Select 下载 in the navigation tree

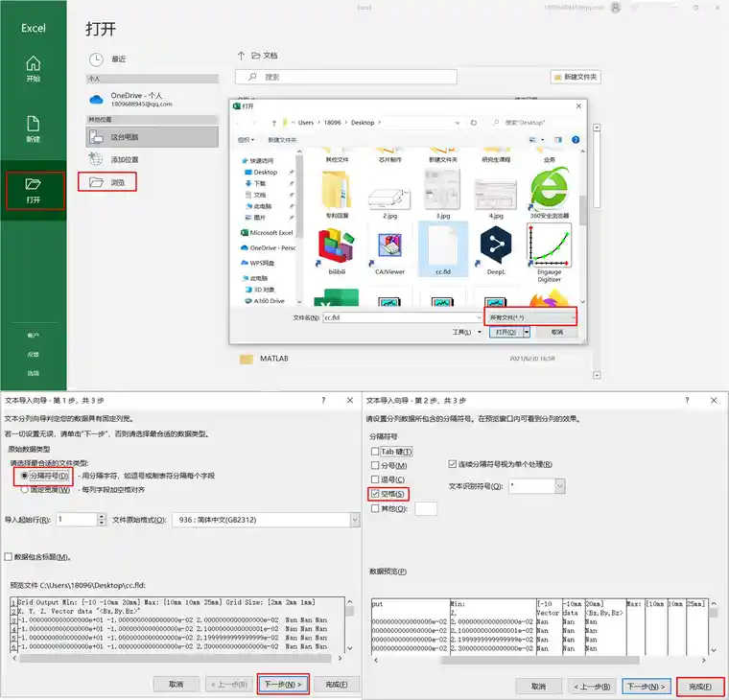click(256, 183)
